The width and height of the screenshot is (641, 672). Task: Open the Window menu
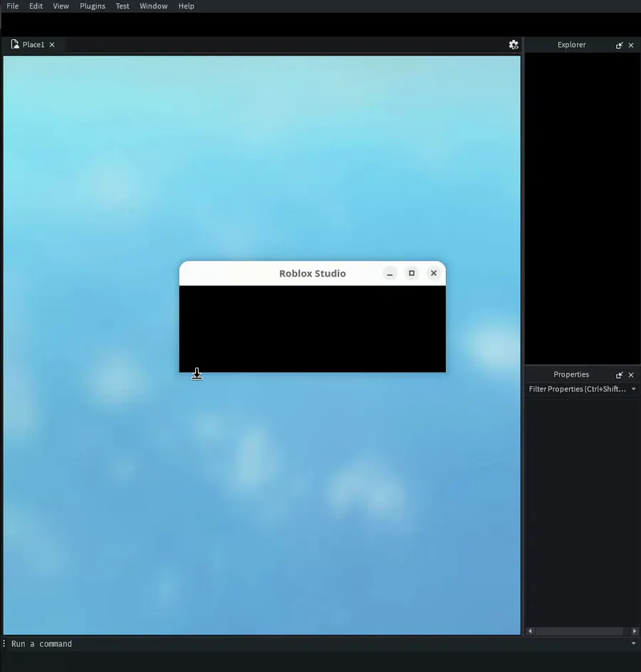click(x=154, y=6)
